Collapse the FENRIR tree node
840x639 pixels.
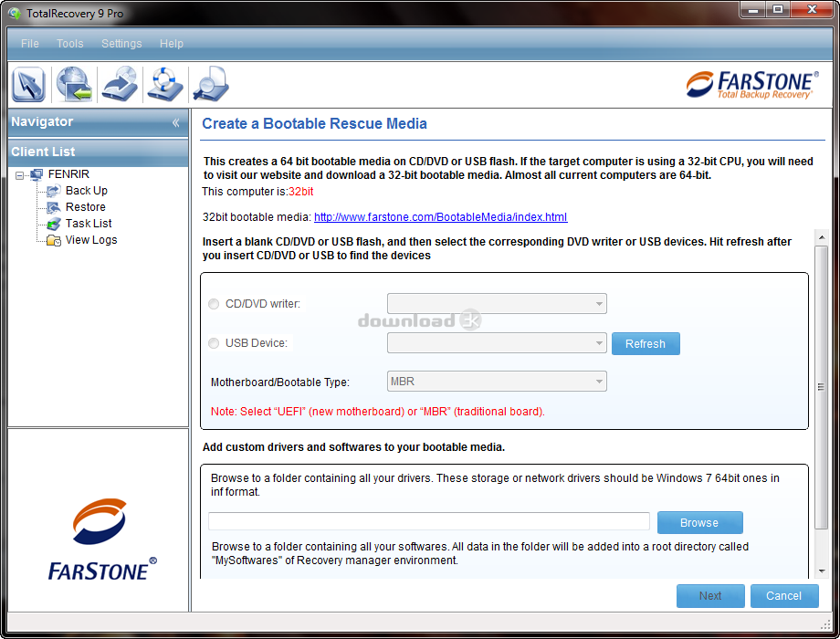(x=20, y=174)
